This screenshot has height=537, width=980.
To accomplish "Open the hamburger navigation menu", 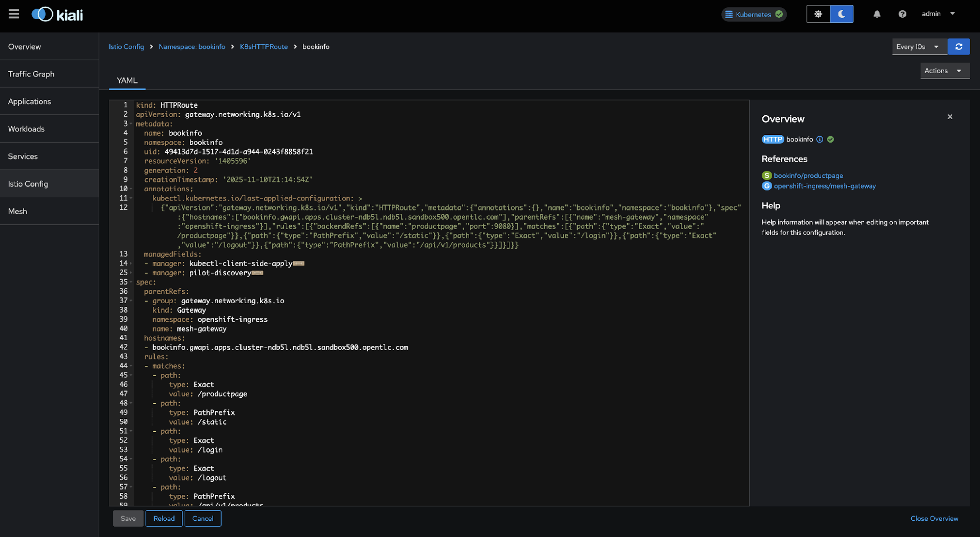I will [x=14, y=14].
